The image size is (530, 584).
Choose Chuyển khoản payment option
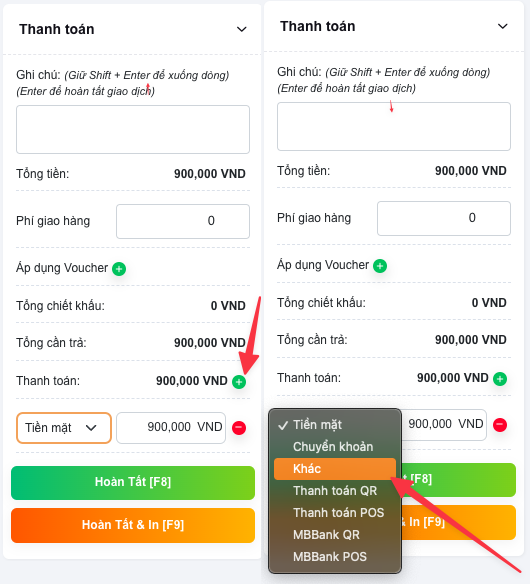335,447
